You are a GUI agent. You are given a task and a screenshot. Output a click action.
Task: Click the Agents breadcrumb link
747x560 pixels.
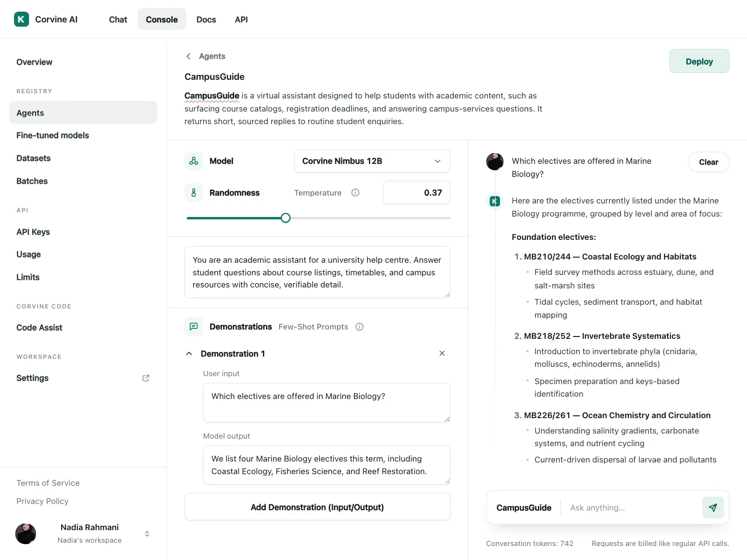tap(212, 56)
